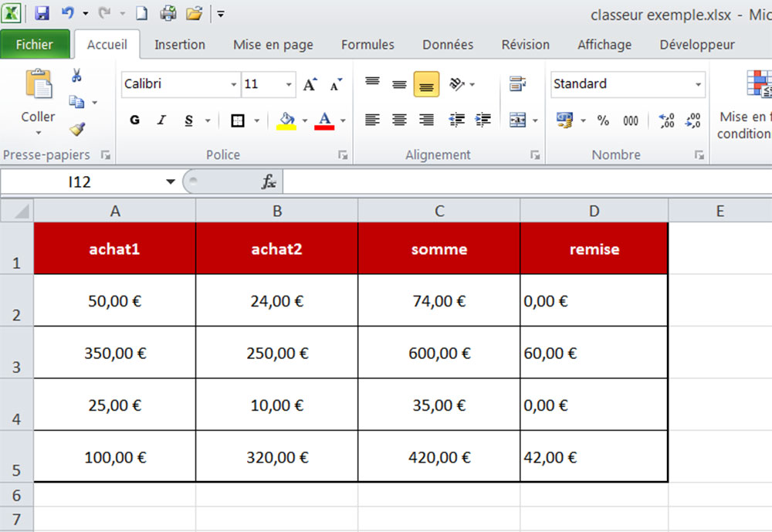Undo the last action
The image size is (772, 532).
pyautogui.click(x=67, y=13)
